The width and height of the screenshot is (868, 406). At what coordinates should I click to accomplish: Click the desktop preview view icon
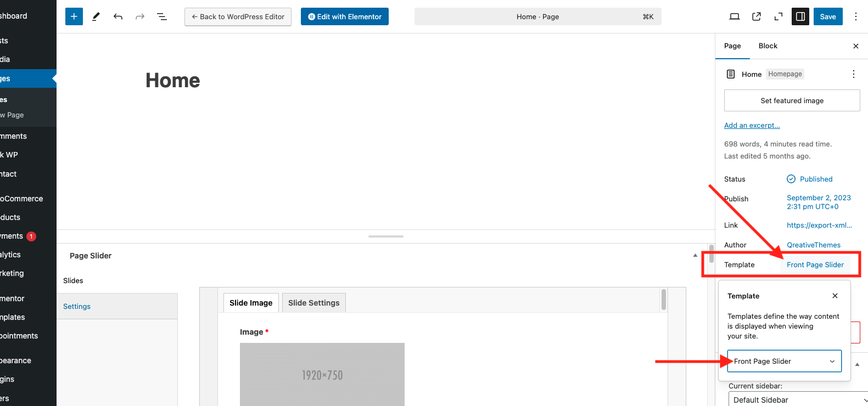pos(734,16)
